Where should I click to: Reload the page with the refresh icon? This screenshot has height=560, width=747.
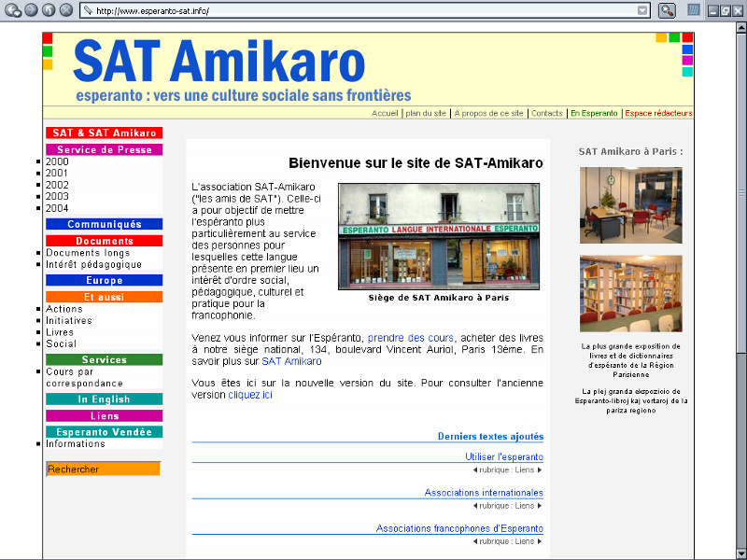pos(49,10)
